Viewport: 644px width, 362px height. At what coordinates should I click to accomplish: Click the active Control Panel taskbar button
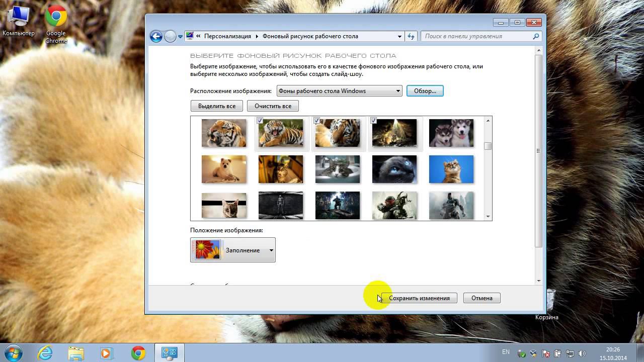(169, 353)
